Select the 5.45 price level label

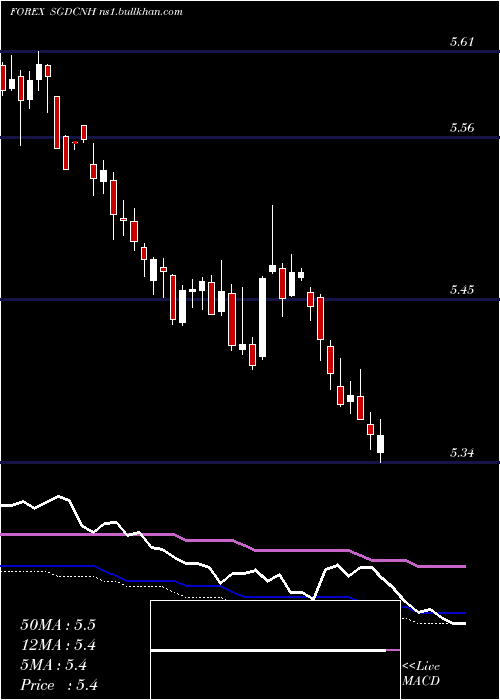[462, 291]
